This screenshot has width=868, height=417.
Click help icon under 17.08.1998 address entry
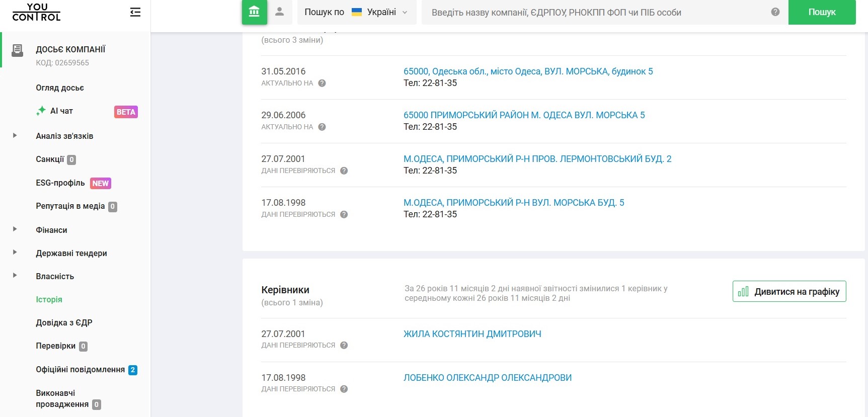click(x=344, y=215)
